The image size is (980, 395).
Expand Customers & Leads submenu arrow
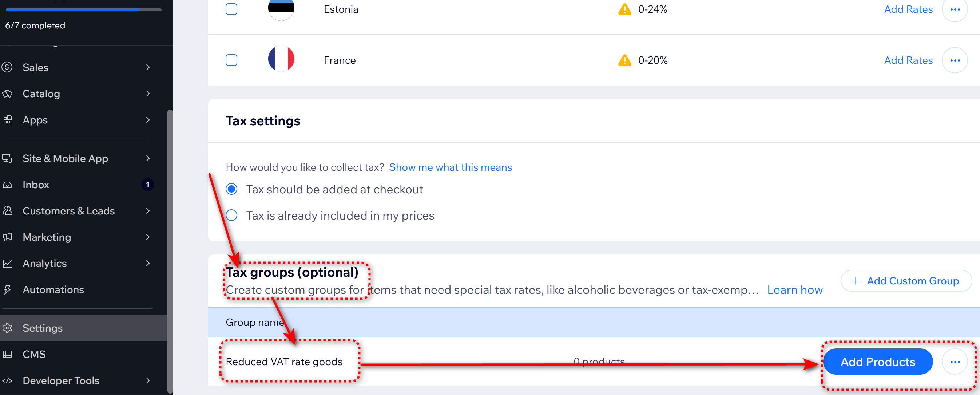148,211
